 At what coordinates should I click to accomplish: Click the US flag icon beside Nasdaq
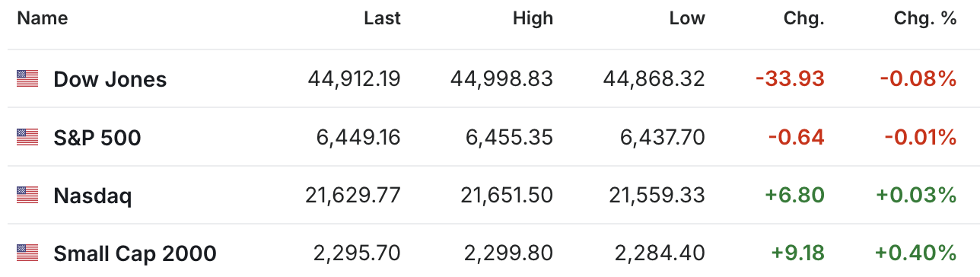[27, 196]
